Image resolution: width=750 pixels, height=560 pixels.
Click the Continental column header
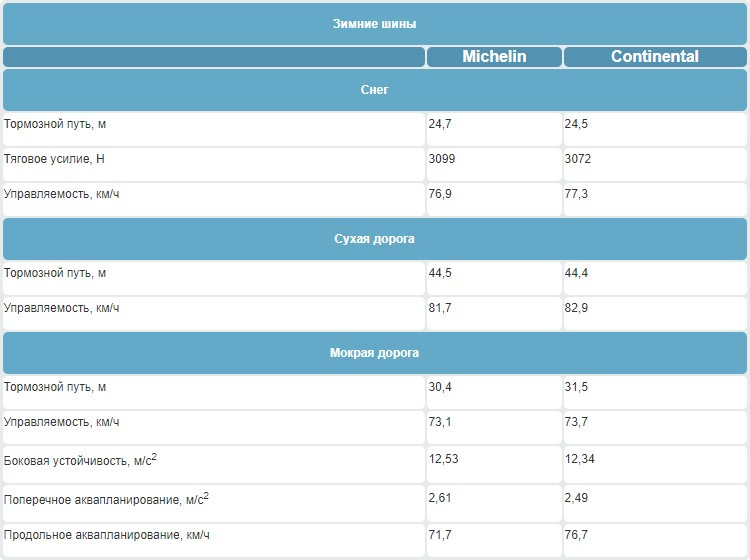tap(654, 57)
